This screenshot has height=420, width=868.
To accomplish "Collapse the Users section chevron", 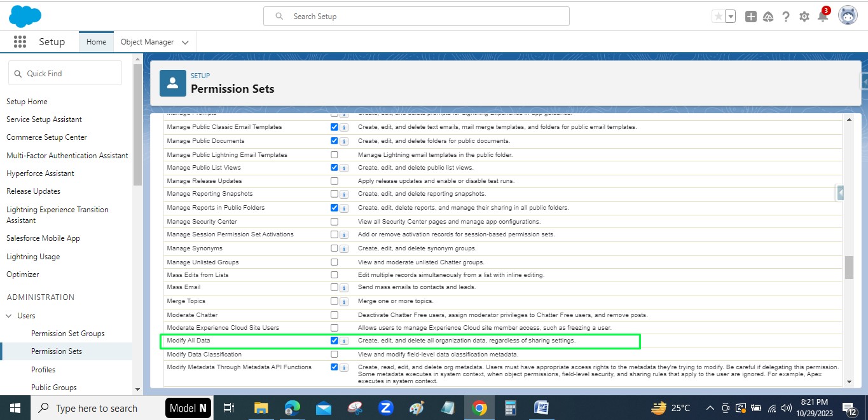I will tap(9, 316).
